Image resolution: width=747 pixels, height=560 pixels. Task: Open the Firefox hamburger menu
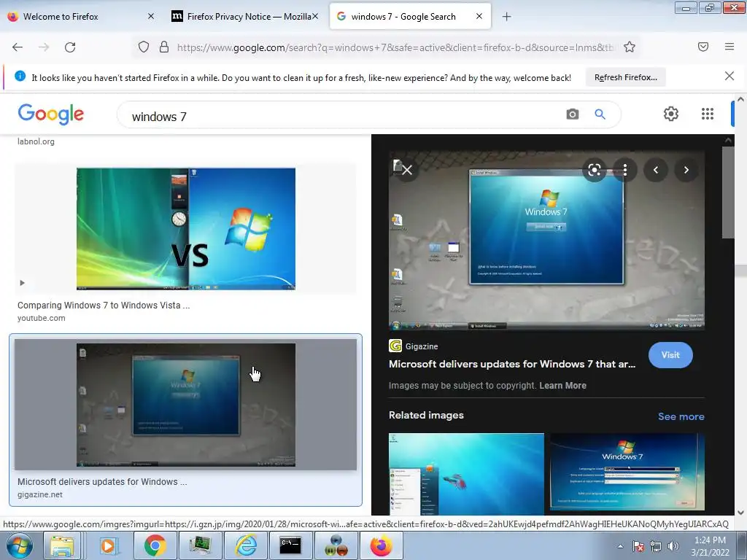pyautogui.click(x=729, y=47)
